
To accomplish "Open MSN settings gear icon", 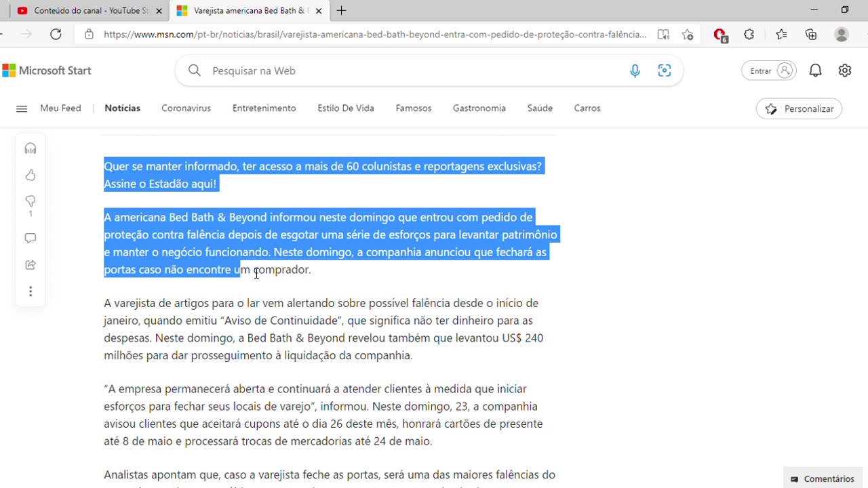I will point(845,70).
